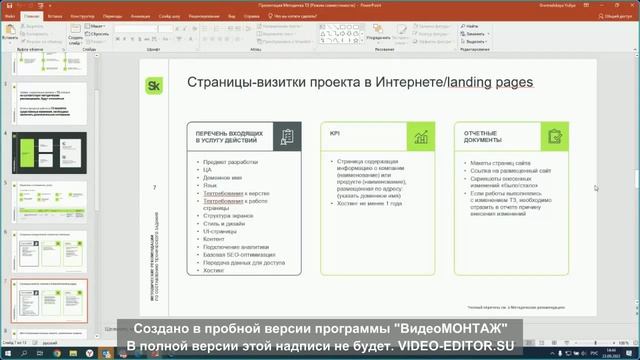Open Yandex browser from the taskbar
Screen dimensions: 640x360
coord(89,353)
